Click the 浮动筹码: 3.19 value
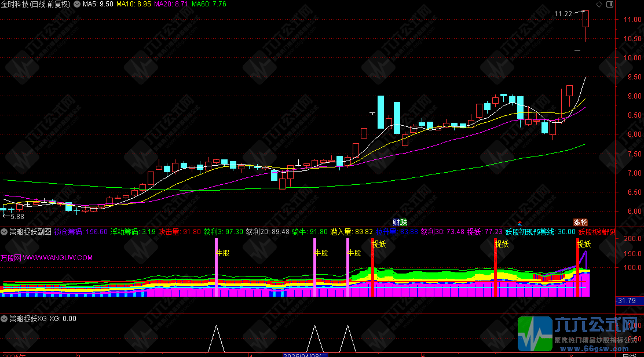 tap(133, 232)
